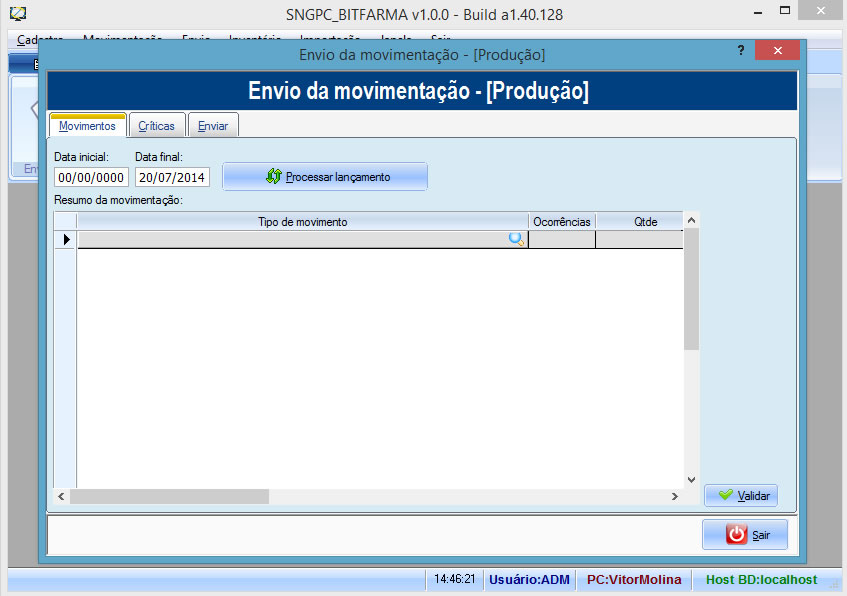Click the current row indicator arrow
The width and height of the screenshot is (847, 596).
[66, 239]
